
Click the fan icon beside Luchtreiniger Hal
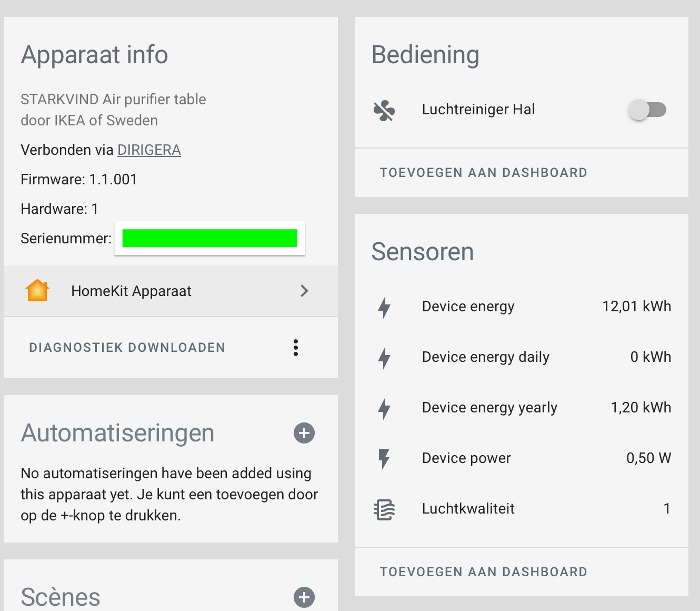(384, 111)
